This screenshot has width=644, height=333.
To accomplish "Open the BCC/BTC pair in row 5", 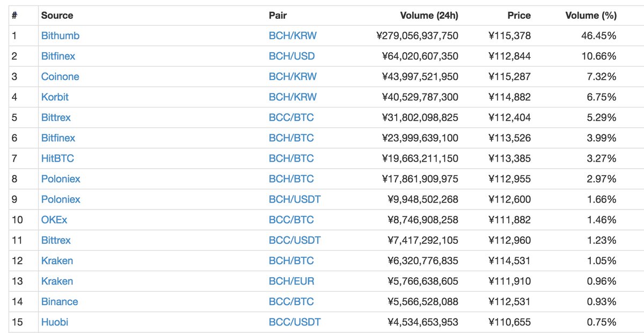I will coord(291,118).
